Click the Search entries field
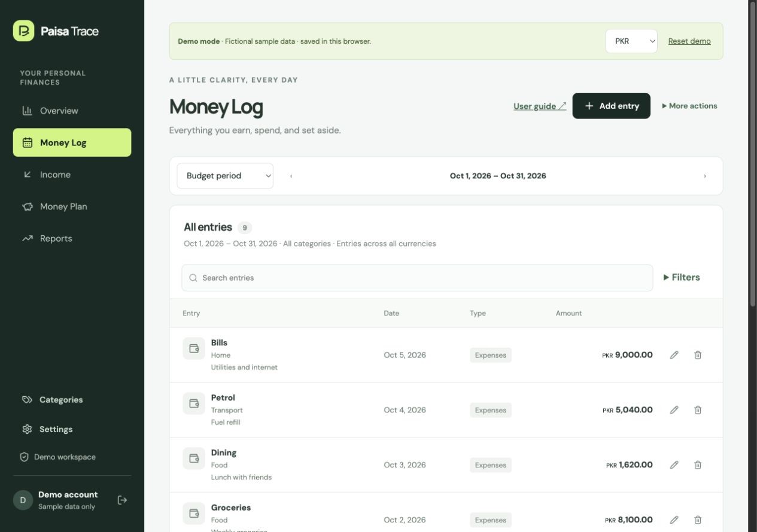Viewport: 757px width, 532px height. pyautogui.click(x=417, y=278)
